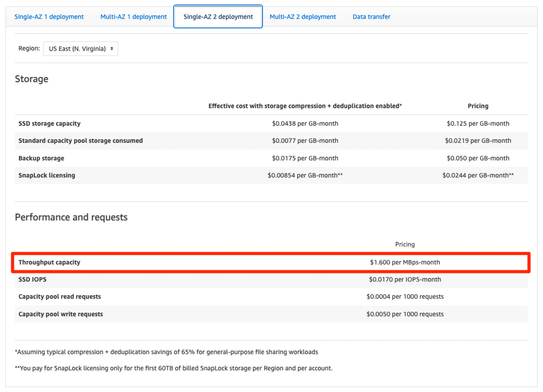Viewport: 543px width, 392px height.
Task: Click the $0.0244 per GB-month** price
Action: click(x=478, y=175)
